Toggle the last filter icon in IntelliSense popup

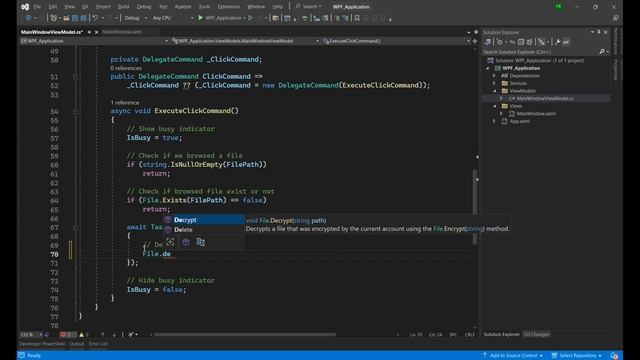click(200, 242)
